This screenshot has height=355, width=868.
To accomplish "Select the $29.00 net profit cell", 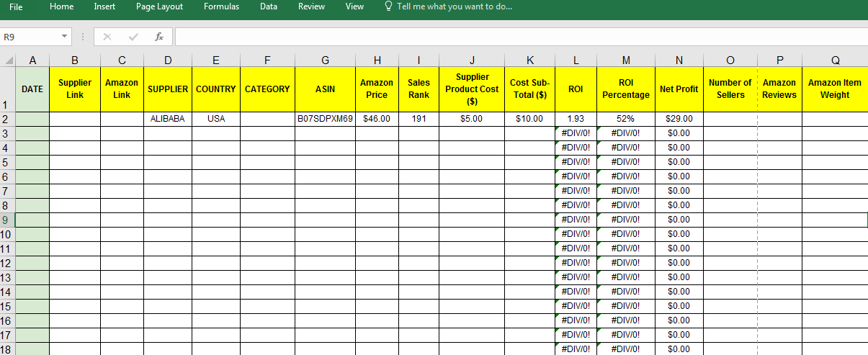I will [x=679, y=119].
